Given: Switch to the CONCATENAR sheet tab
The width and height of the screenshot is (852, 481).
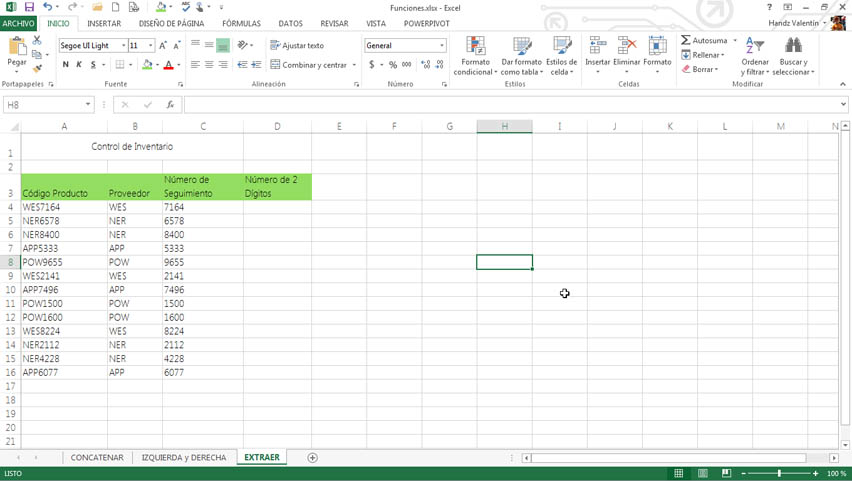Looking at the screenshot, I should coord(97,458).
